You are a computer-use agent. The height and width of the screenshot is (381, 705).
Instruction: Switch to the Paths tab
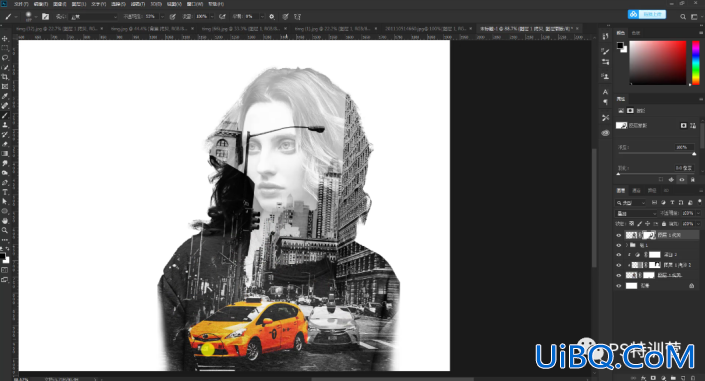pyautogui.click(x=652, y=191)
